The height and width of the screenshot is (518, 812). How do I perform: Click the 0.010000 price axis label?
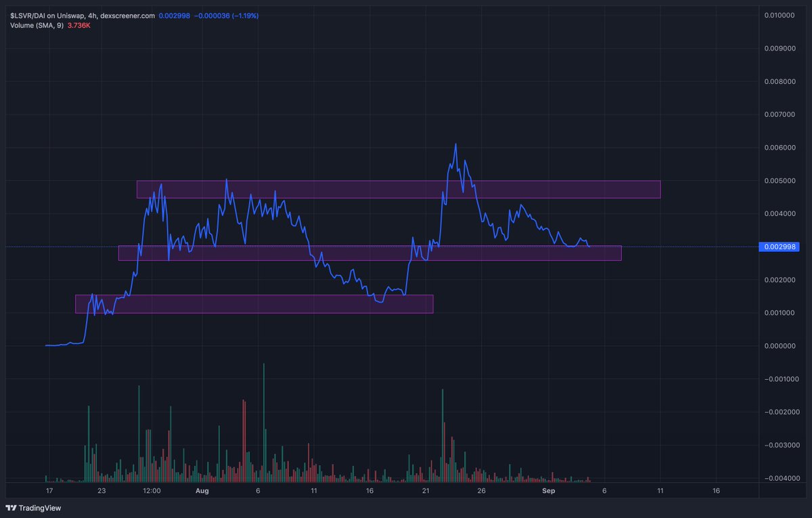click(x=778, y=15)
